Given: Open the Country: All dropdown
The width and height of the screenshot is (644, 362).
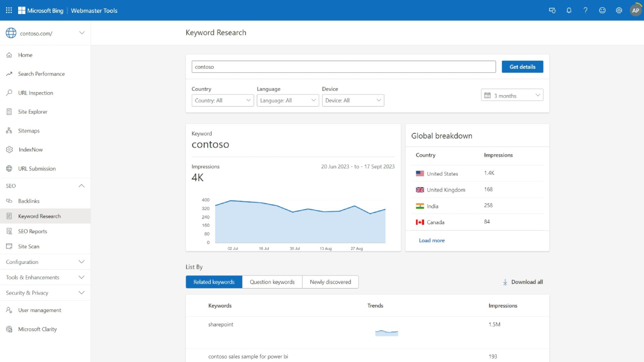Looking at the screenshot, I should coord(223,101).
